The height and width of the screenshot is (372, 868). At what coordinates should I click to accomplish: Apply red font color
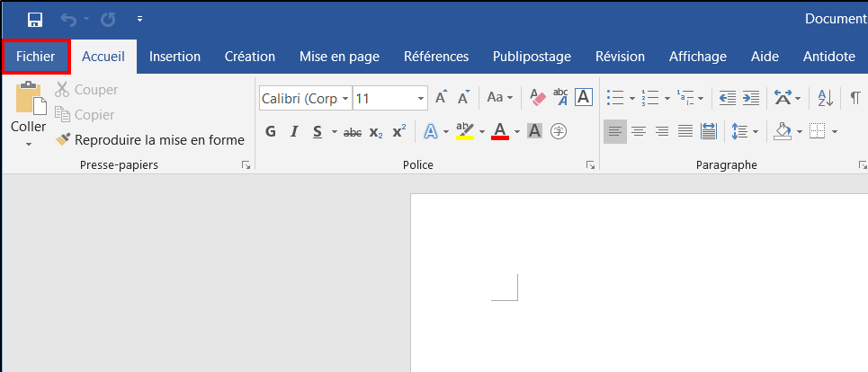pyautogui.click(x=500, y=131)
